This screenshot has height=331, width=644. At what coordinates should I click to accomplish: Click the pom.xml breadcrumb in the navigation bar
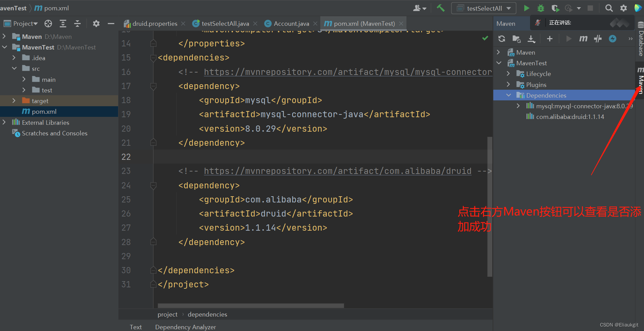point(52,8)
